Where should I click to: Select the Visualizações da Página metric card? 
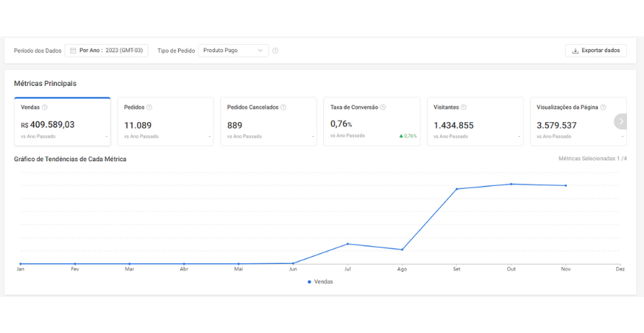tap(578, 122)
